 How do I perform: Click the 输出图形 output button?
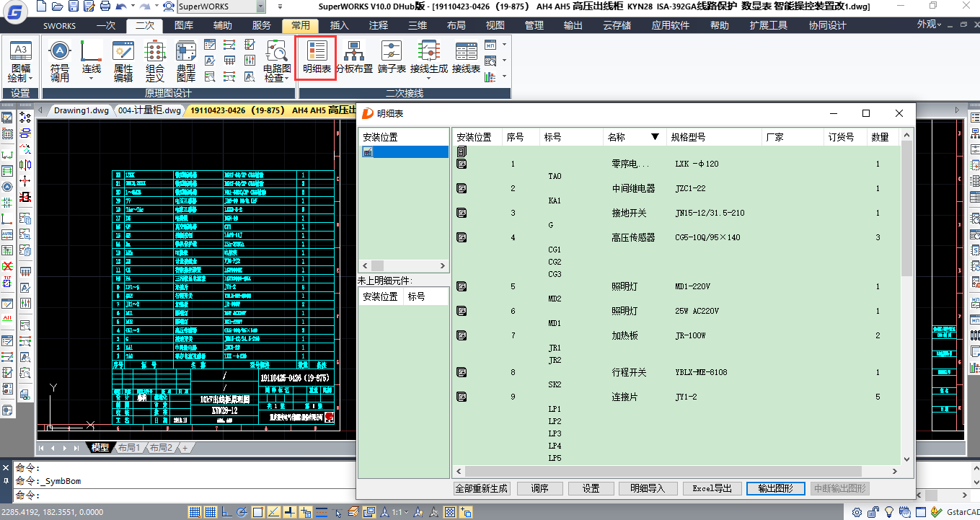pos(775,488)
